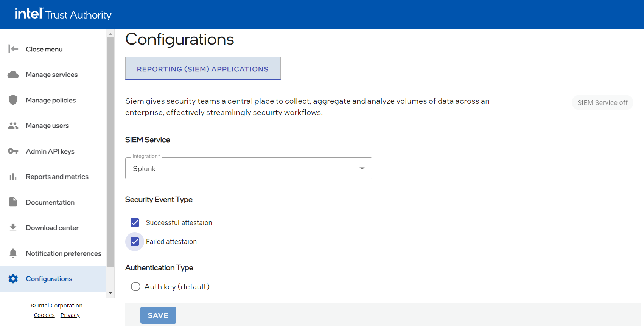Viewport: 644px width, 326px height.
Task: Go to Manage policies
Action: [53, 100]
